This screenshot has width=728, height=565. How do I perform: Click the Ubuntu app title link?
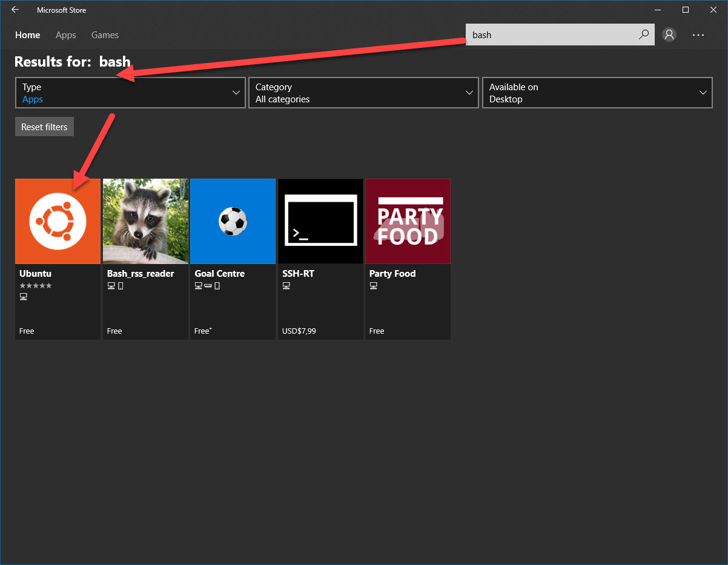point(35,274)
